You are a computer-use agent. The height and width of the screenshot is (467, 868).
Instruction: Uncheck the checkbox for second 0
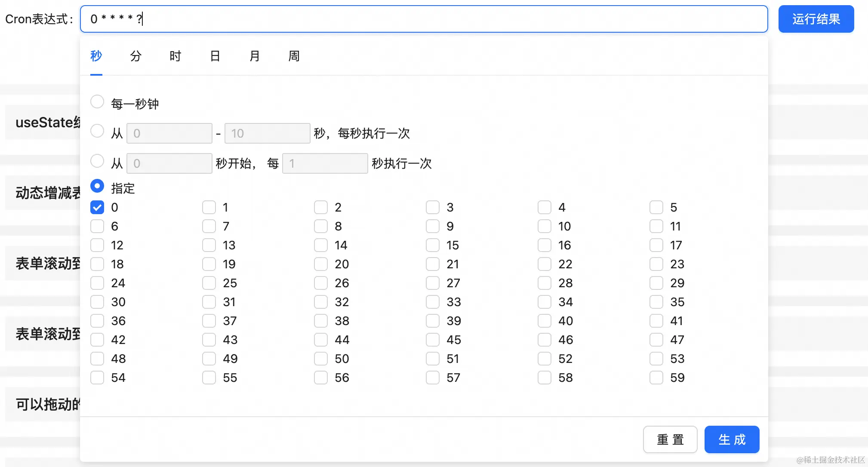click(97, 207)
